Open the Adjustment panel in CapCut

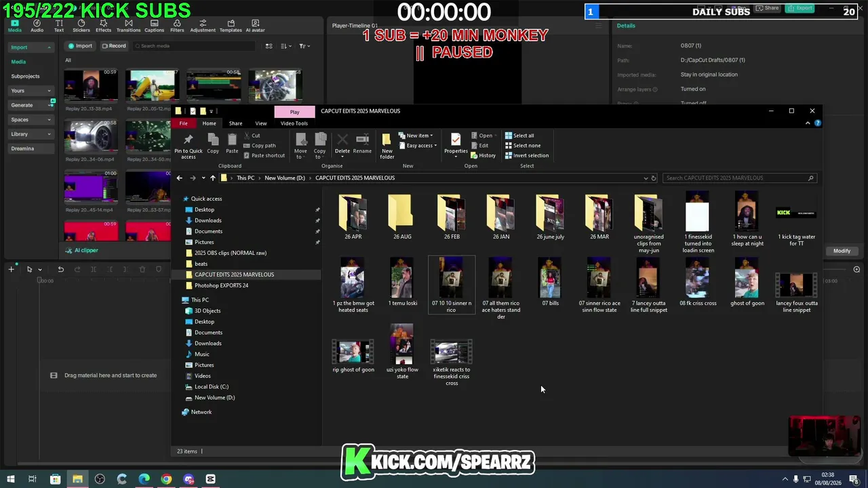(x=203, y=26)
